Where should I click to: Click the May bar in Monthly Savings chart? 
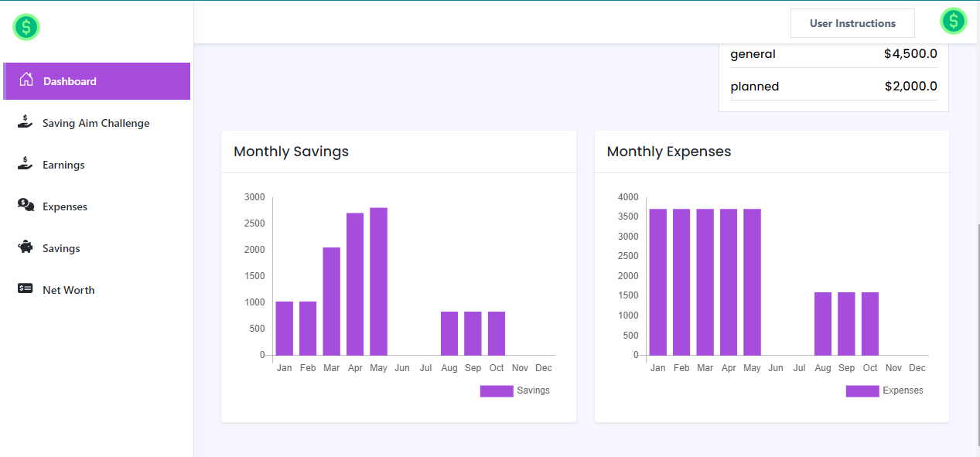[378, 281]
